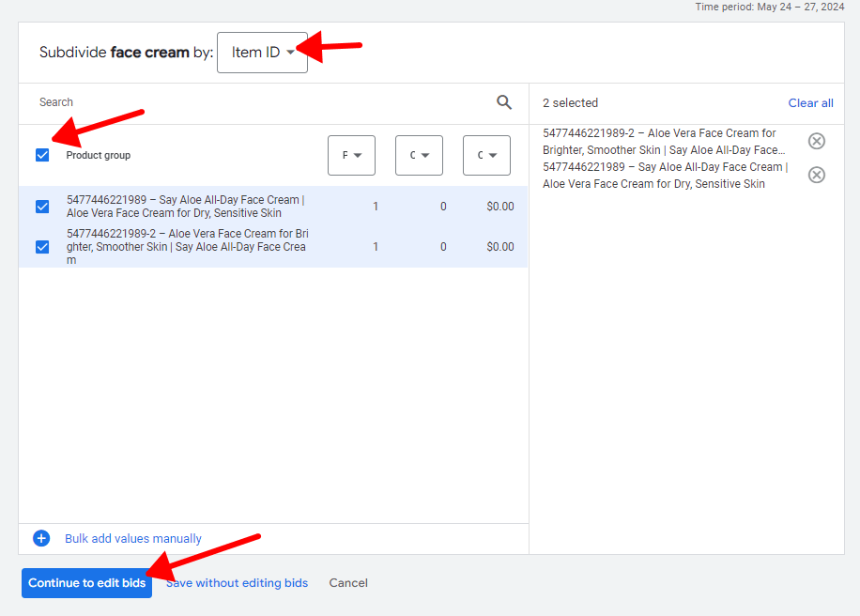Viewport: 860px width, 616px height.
Task: Remove 5477446221989 Say Aloe item from selected list
Action: (x=817, y=175)
